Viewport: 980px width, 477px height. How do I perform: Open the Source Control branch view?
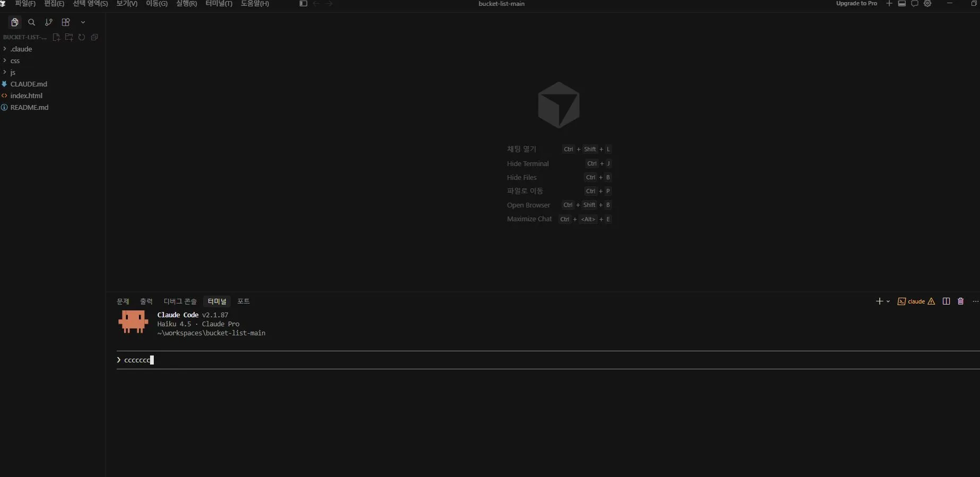tap(49, 22)
